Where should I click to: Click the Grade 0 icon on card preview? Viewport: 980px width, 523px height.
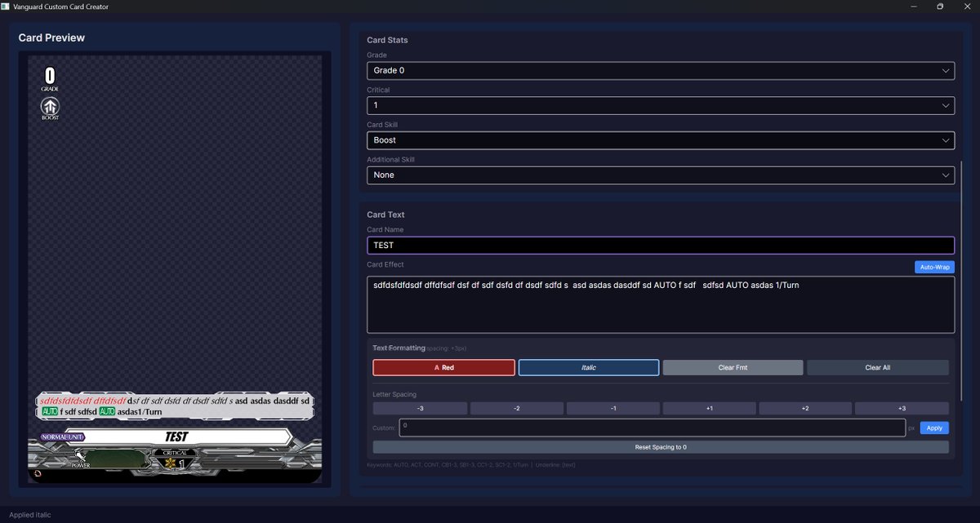pyautogui.click(x=50, y=76)
